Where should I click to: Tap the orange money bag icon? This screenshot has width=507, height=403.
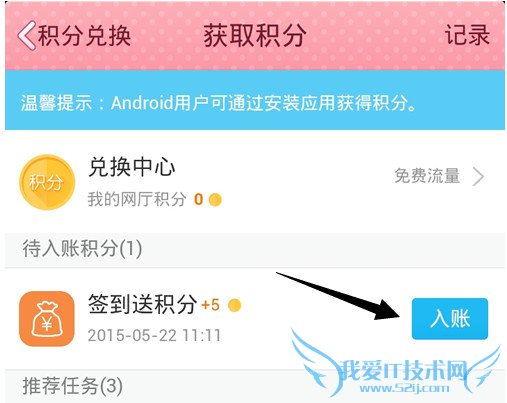[47, 319]
